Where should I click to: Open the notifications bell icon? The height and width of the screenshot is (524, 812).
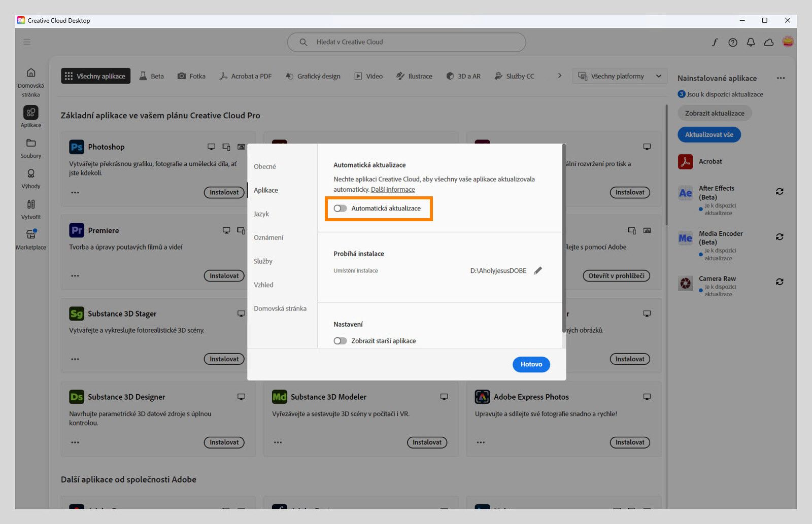coord(751,43)
